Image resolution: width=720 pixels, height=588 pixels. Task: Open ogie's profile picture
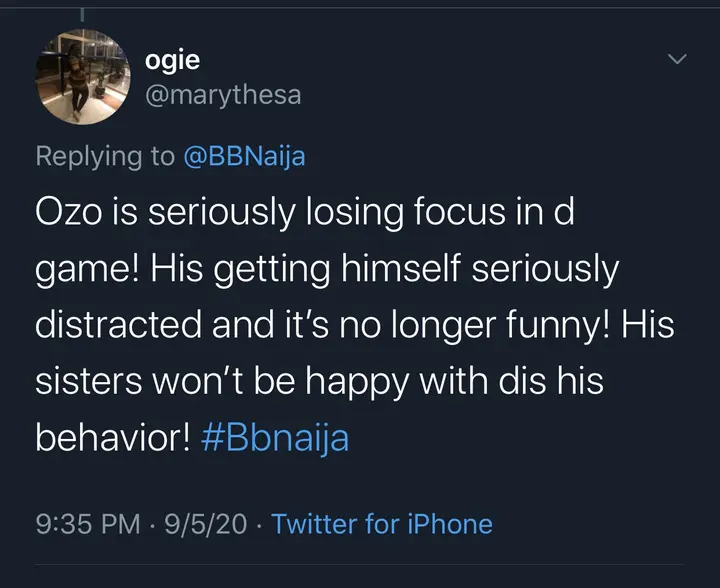tap(83, 79)
